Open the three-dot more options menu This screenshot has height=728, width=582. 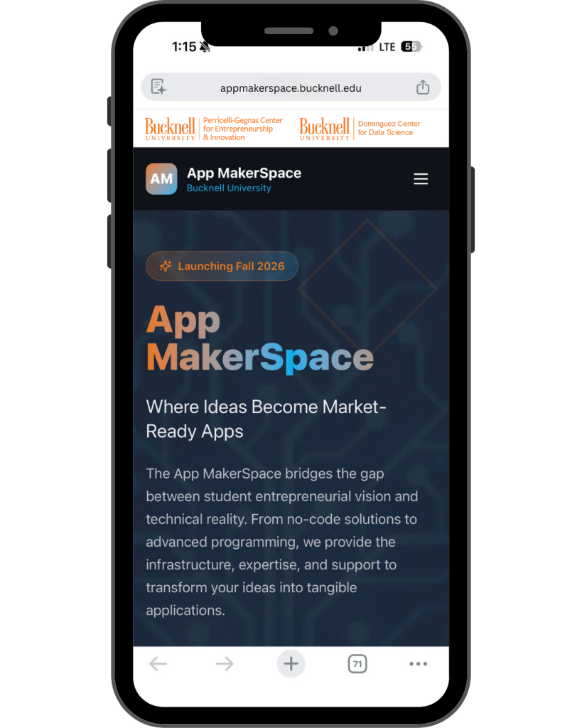(418, 663)
